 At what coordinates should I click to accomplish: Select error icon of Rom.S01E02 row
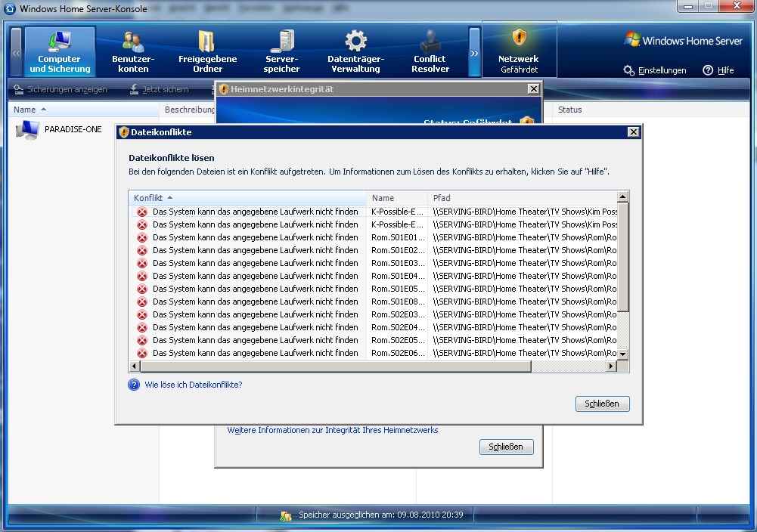[x=142, y=250]
